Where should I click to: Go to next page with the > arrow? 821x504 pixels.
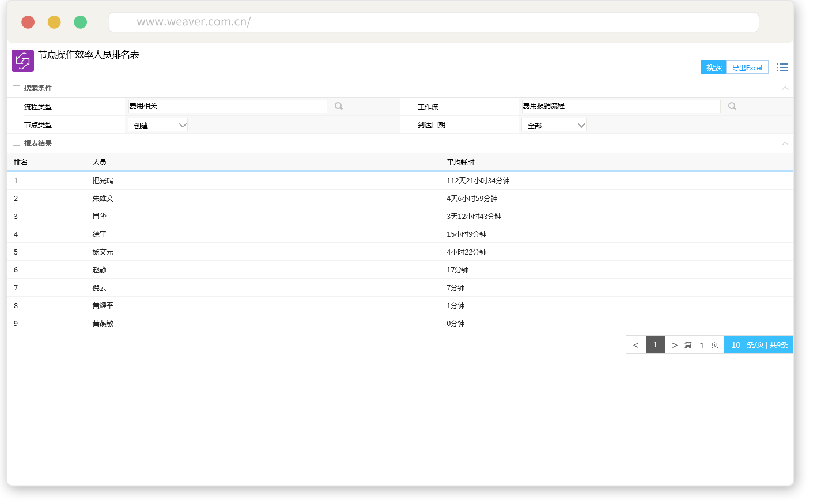[675, 345]
